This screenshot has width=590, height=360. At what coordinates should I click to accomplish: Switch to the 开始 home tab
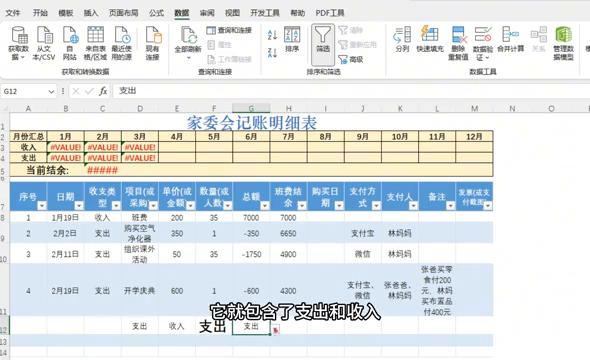coord(40,13)
